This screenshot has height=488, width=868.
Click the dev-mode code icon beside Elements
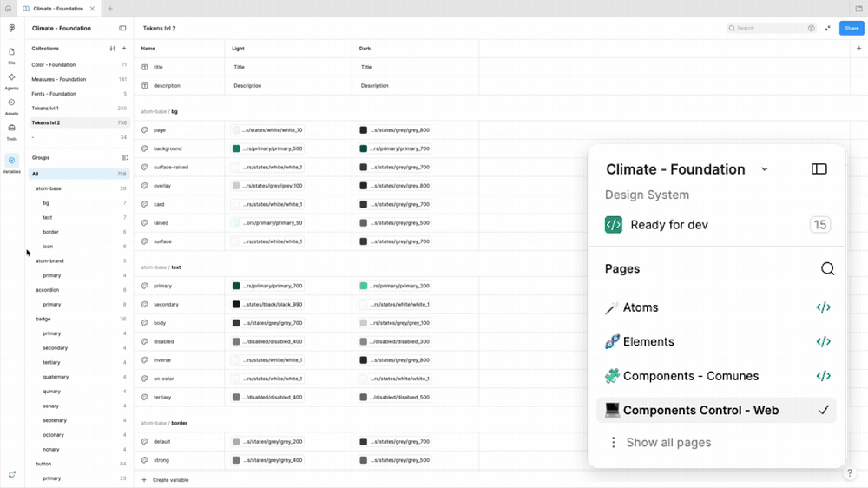point(823,342)
